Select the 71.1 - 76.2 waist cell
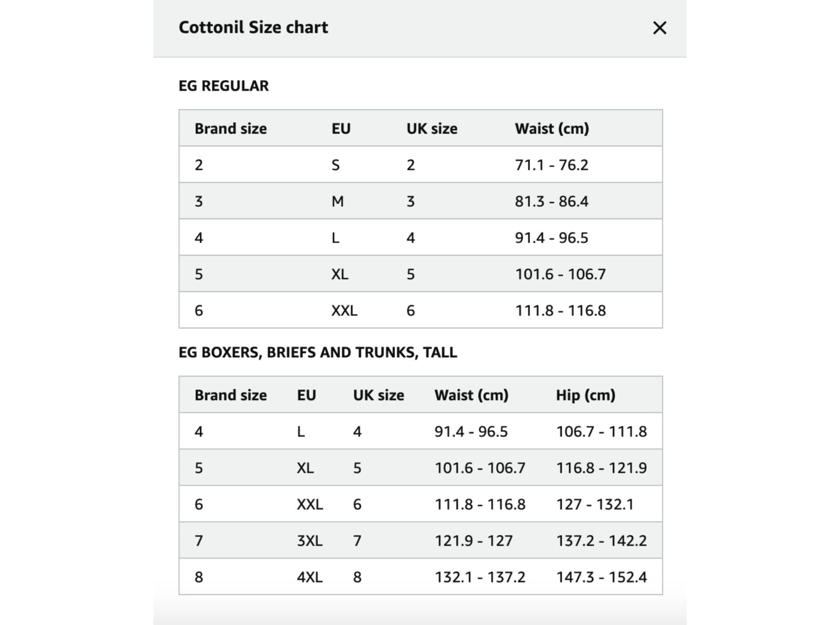Image resolution: width=840 pixels, height=625 pixels. (551, 165)
